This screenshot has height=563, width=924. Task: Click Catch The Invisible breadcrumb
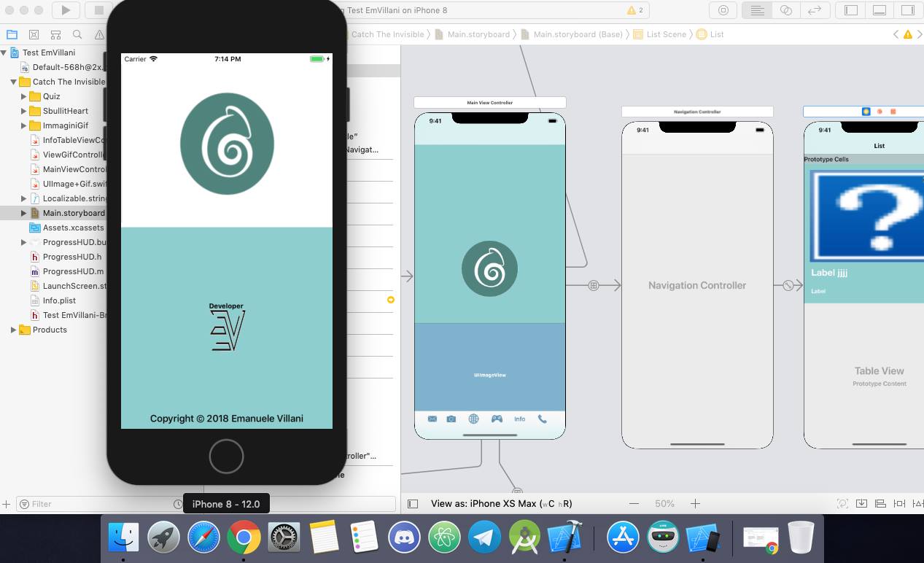(x=387, y=34)
